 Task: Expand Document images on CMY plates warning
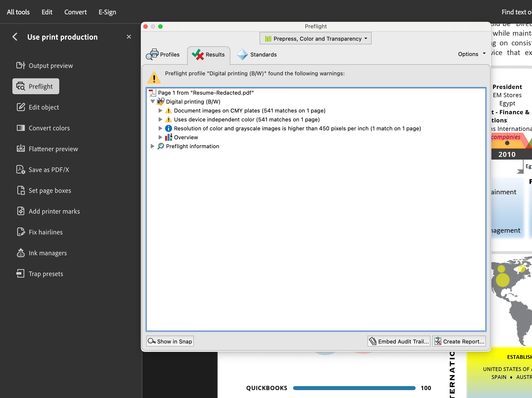coord(160,111)
